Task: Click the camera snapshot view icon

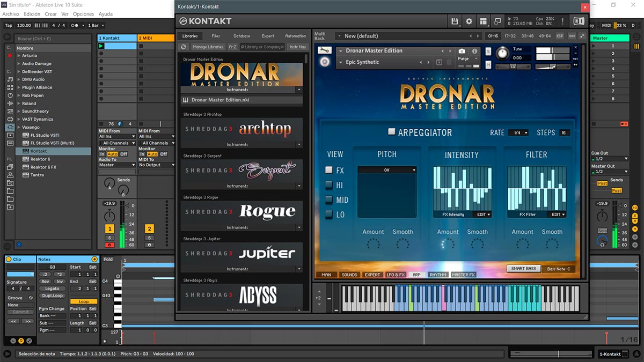Action: point(462,51)
